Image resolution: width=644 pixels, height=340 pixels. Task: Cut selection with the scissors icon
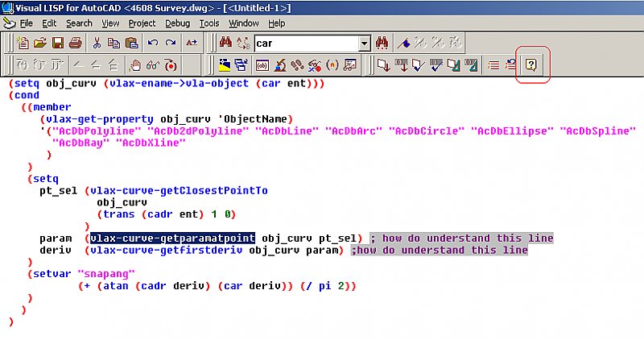(97, 43)
